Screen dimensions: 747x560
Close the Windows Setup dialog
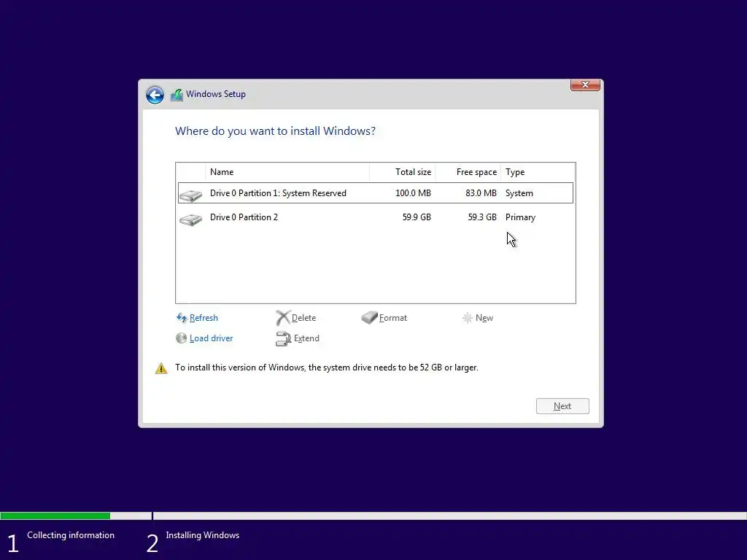[585, 85]
